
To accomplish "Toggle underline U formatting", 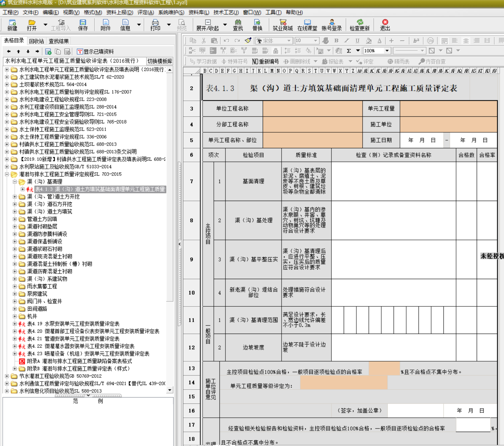I will point(357,41).
